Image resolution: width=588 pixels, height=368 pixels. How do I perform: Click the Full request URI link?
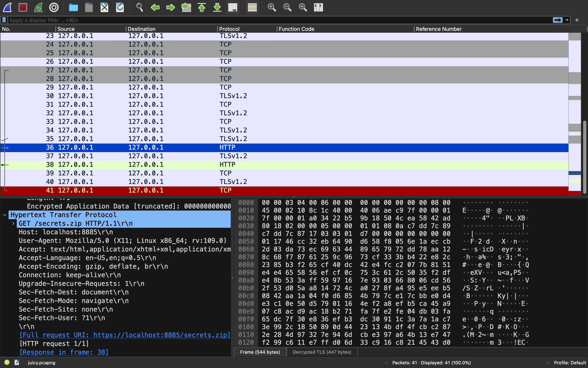click(x=125, y=335)
